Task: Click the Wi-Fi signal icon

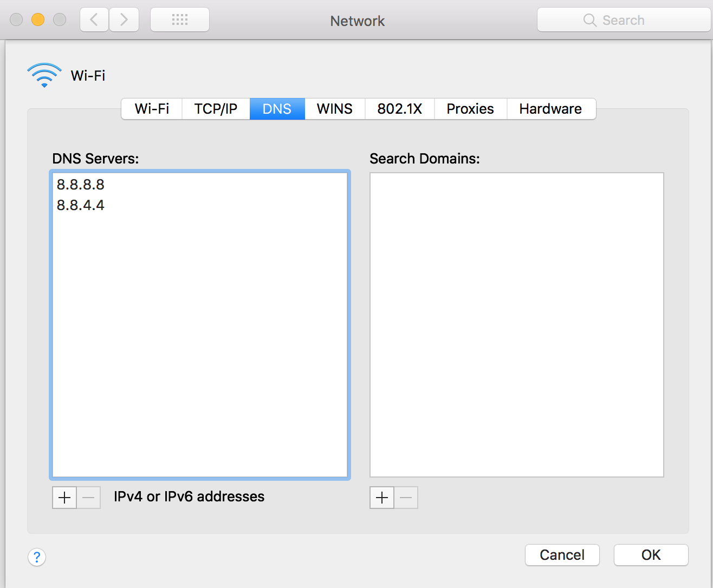Action: 44,75
